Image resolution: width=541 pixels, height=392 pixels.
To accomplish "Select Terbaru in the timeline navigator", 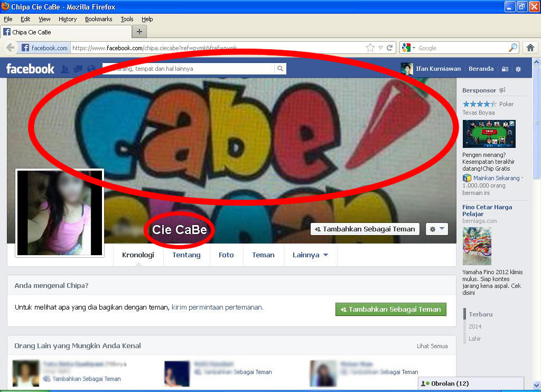I will click(x=480, y=314).
